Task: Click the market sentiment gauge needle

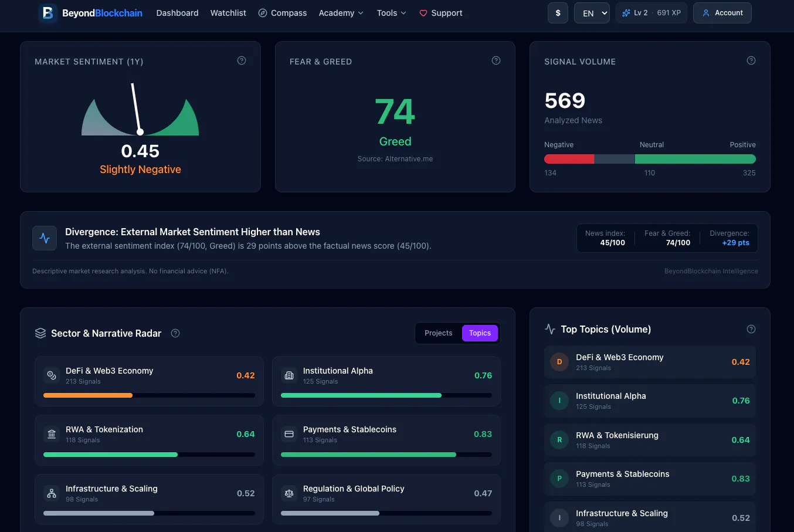Action: tap(136, 109)
